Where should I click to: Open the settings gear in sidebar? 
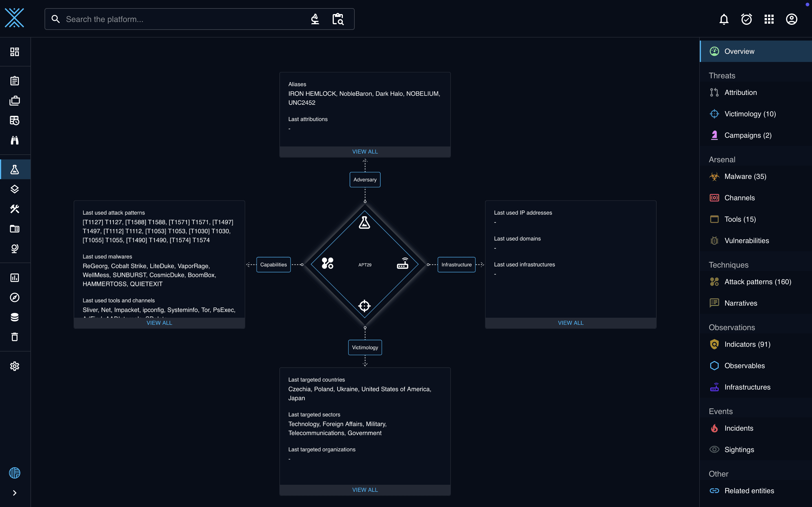pyautogui.click(x=14, y=366)
